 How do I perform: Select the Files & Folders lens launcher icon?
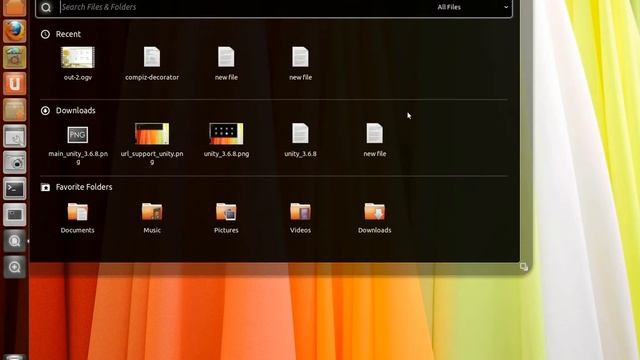click(x=15, y=241)
